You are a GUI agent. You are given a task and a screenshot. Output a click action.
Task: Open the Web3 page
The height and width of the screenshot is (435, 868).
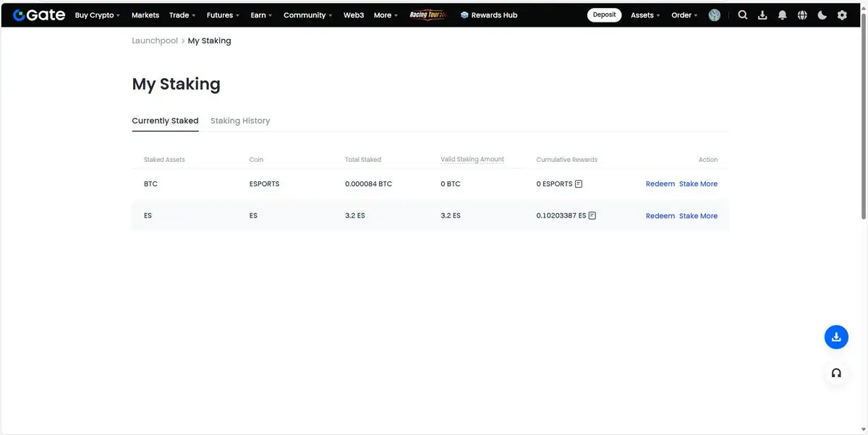click(x=354, y=14)
